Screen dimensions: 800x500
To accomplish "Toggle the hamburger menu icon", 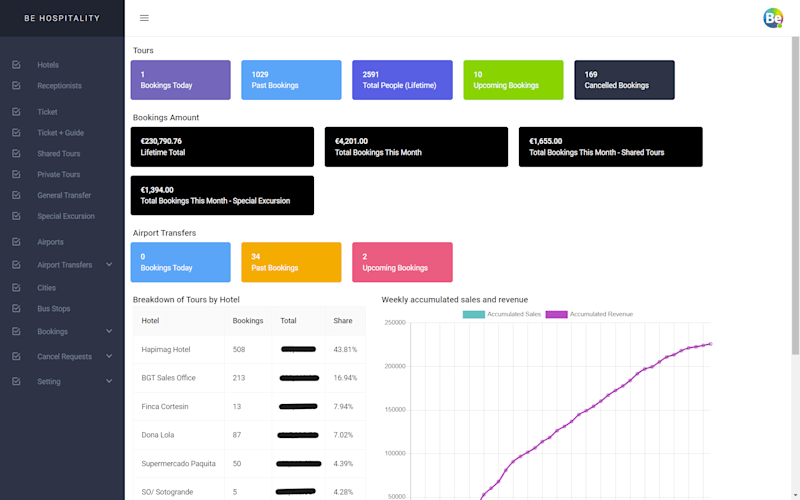I will [x=144, y=18].
